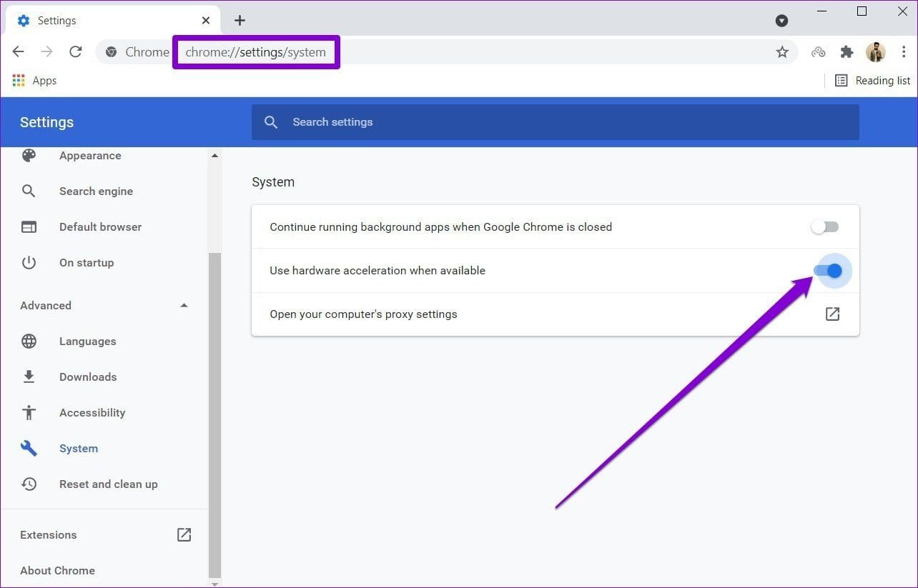Open the Extensions puzzle icon in toolbar
918x588 pixels.
[x=847, y=51]
